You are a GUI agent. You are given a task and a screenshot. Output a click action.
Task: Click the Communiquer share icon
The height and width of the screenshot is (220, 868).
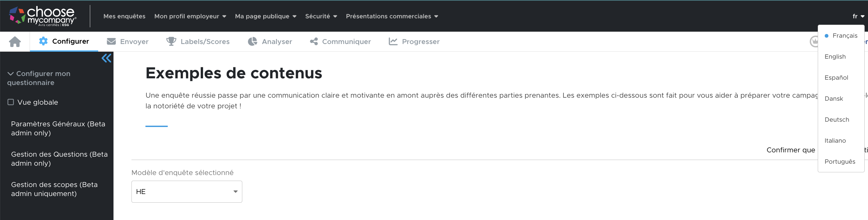pyautogui.click(x=314, y=42)
